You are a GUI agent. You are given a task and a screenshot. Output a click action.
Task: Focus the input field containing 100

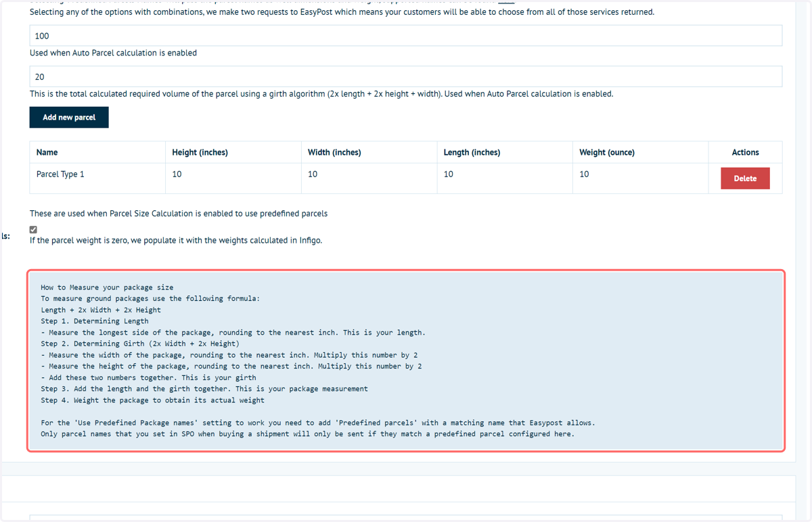[x=406, y=36]
